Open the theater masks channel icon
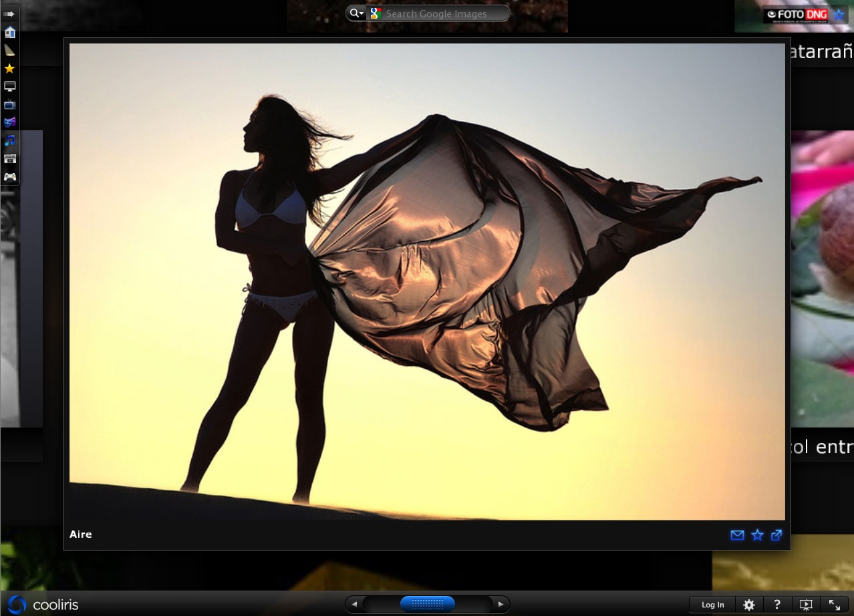The height and width of the screenshot is (616, 854). [9, 122]
